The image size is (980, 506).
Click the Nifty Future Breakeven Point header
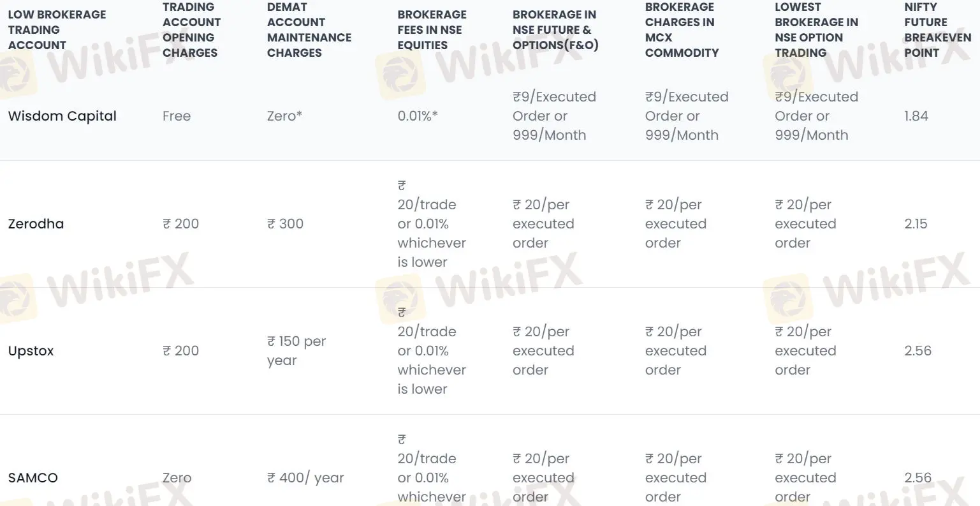pos(937,30)
